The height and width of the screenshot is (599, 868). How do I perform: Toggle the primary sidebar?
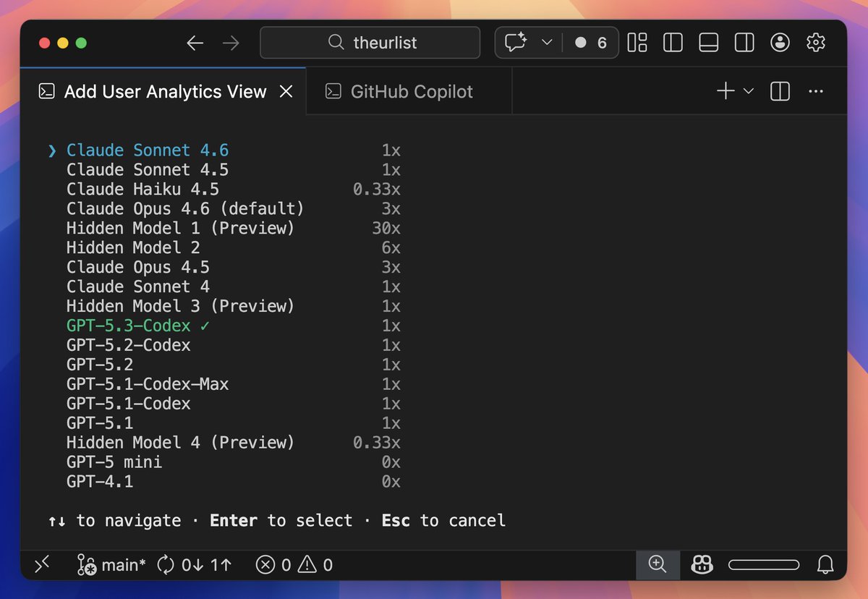pyautogui.click(x=673, y=43)
